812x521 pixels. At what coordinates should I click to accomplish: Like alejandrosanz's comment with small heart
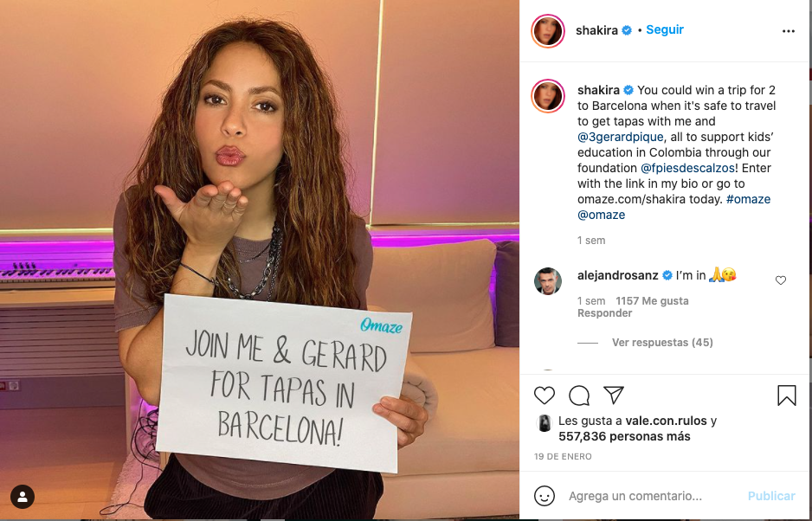(x=781, y=280)
